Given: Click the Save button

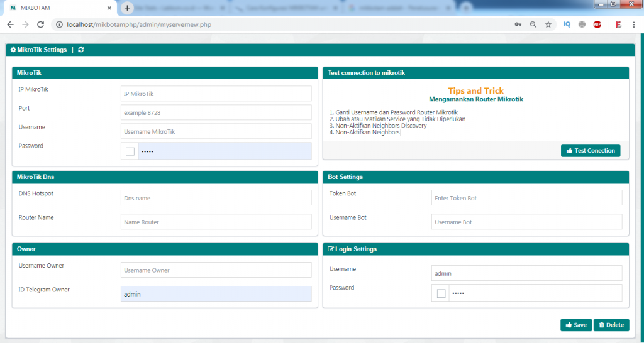Looking at the screenshot, I should [x=576, y=325].
